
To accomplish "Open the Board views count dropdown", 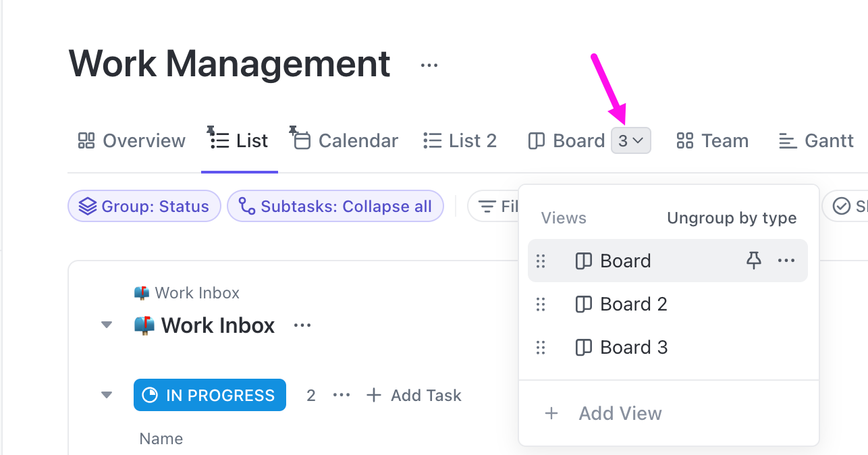I will [631, 140].
